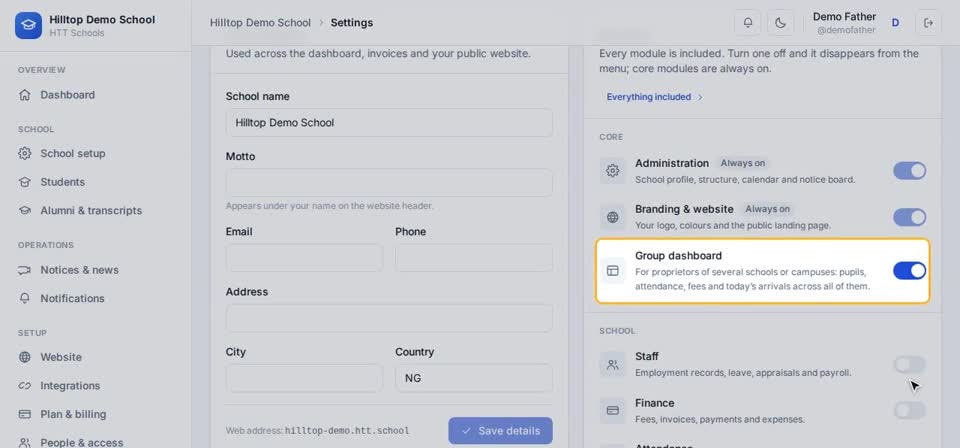
Task: Open the notifications bell in the header
Action: pos(748,23)
